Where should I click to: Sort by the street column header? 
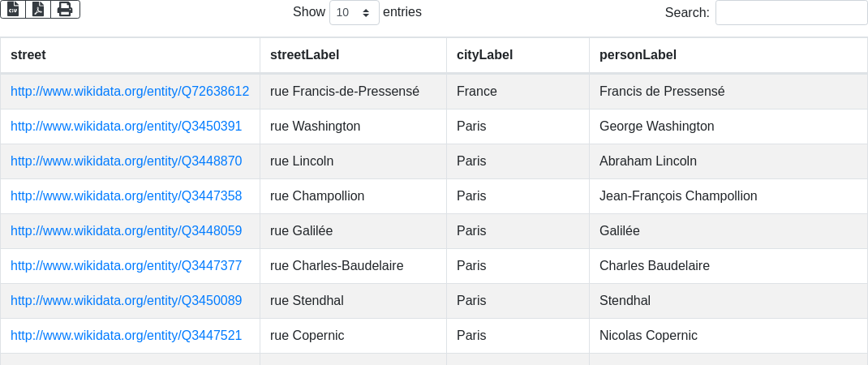point(28,55)
